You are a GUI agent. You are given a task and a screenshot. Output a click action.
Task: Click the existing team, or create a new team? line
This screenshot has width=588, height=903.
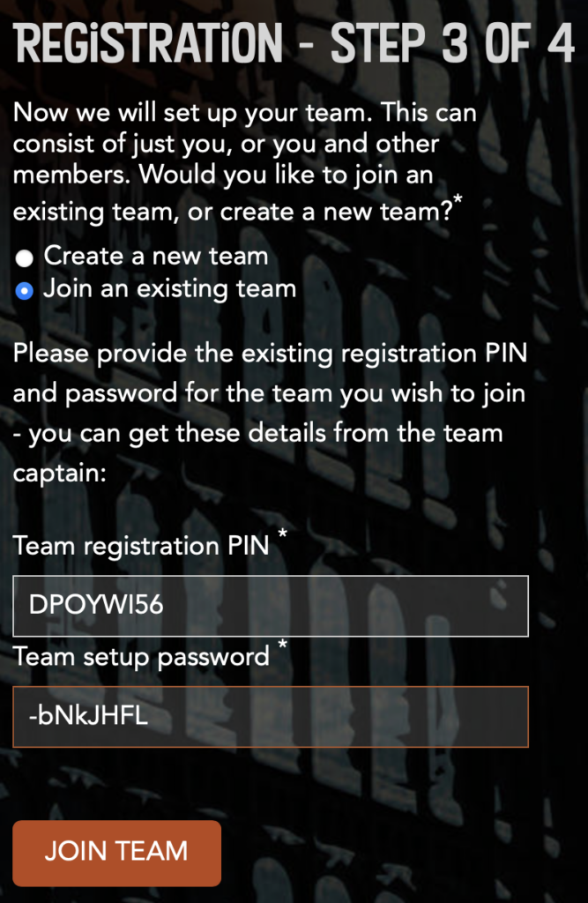(x=233, y=212)
